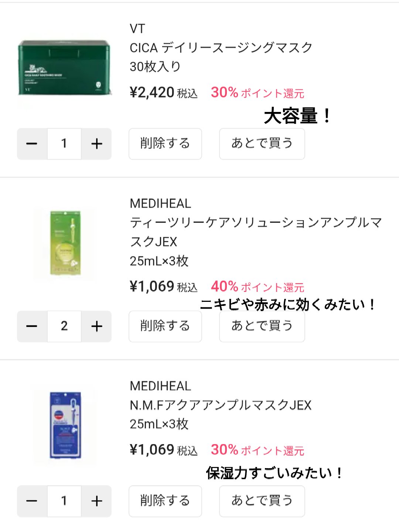Delete the Tea Tree ampoule mask item
This screenshot has height=532, width=399.
[165, 326]
